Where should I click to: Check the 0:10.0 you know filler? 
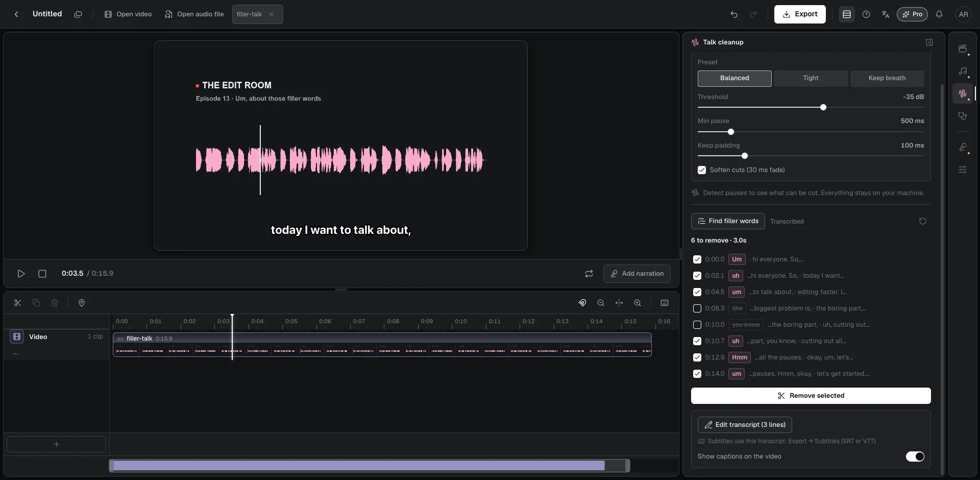pos(697,325)
